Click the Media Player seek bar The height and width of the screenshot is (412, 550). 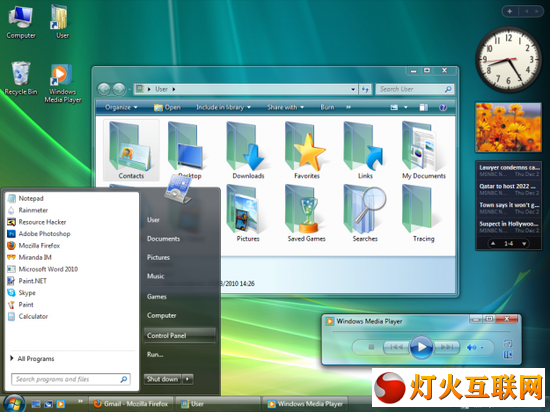tap(421, 331)
